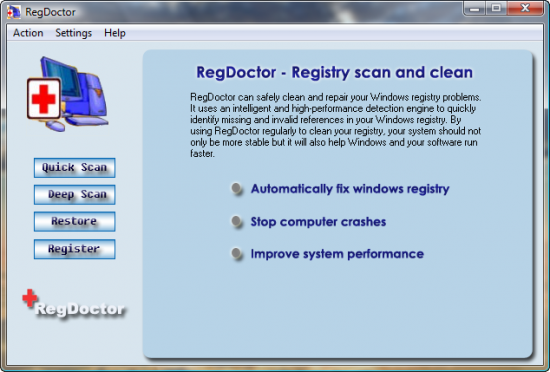The width and height of the screenshot is (550, 372).
Task: Maximize the RegDoctor window
Action: coord(496,8)
